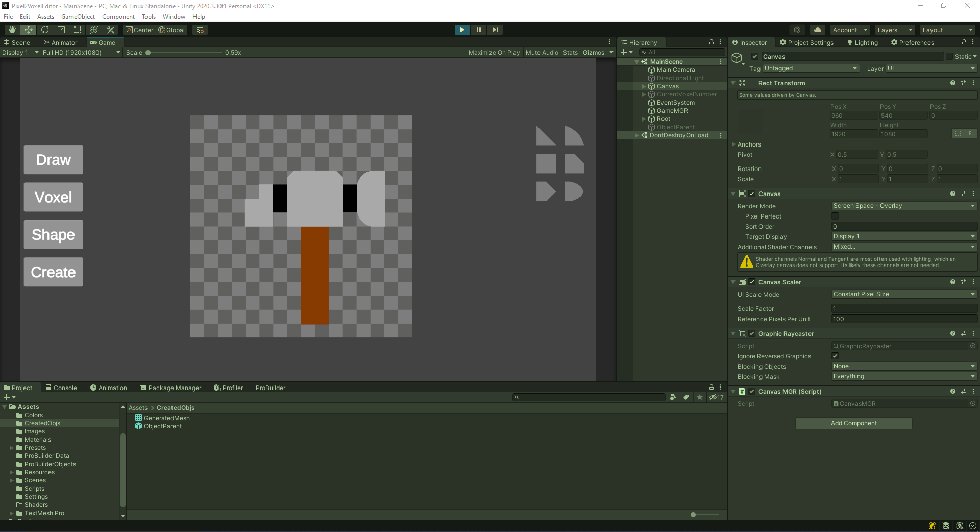
Task: Uncheck Ignore Reversed Graphics
Action: 835,356
